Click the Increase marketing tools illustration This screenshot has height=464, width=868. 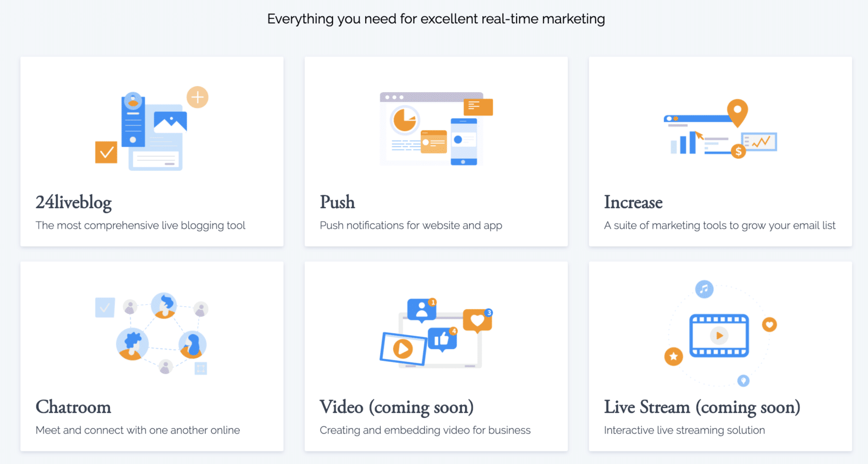click(720, 129)
